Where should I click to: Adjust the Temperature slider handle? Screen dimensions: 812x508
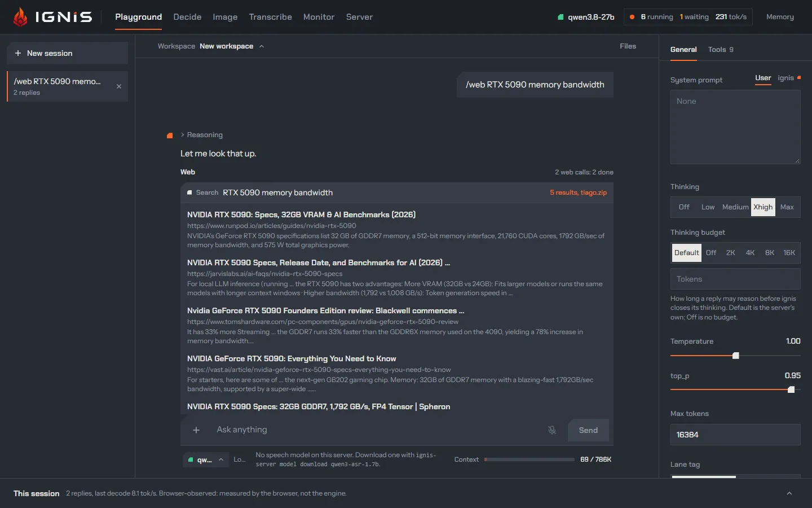(x=735, y=356)
